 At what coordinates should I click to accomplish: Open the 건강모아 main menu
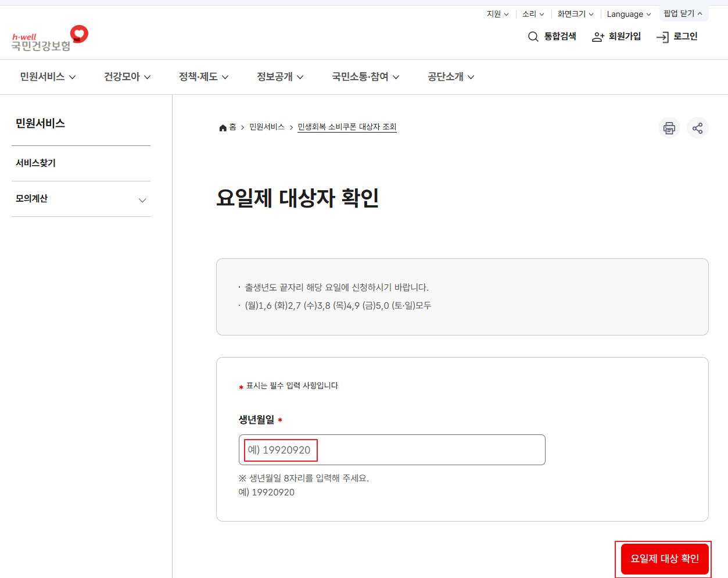tap(127, 77)
